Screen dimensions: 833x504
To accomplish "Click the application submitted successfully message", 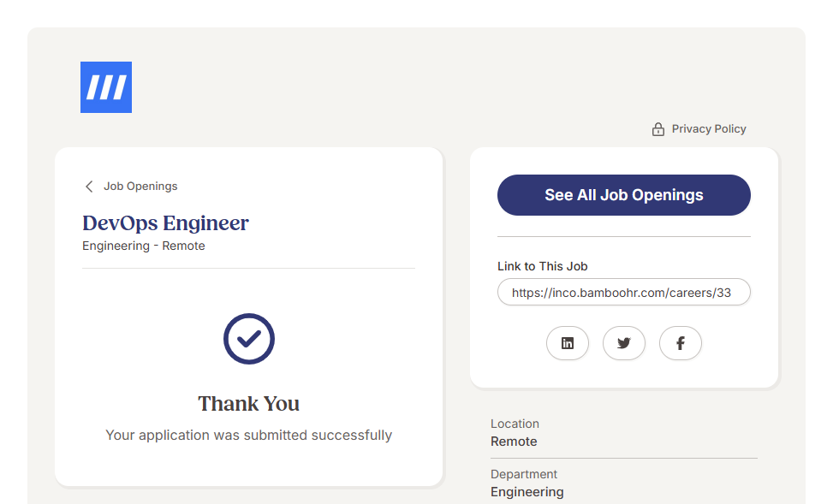I will pos(249,435).
